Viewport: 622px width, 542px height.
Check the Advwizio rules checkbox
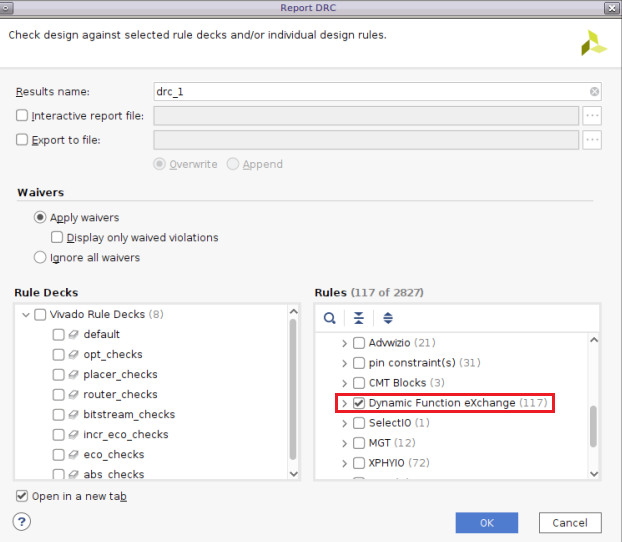[359, 343]
